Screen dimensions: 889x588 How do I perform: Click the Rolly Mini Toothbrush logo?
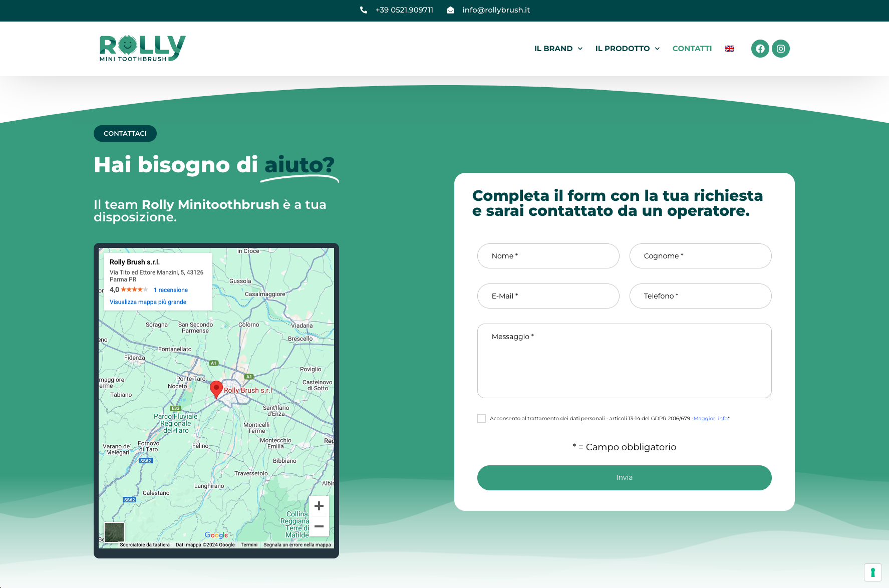point(142,49)
